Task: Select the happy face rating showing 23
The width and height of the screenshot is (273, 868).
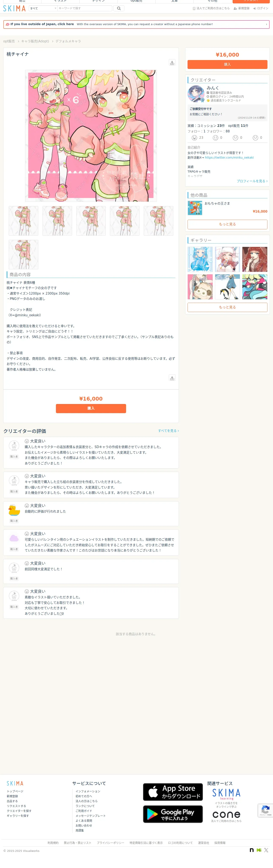Action: 198,138
